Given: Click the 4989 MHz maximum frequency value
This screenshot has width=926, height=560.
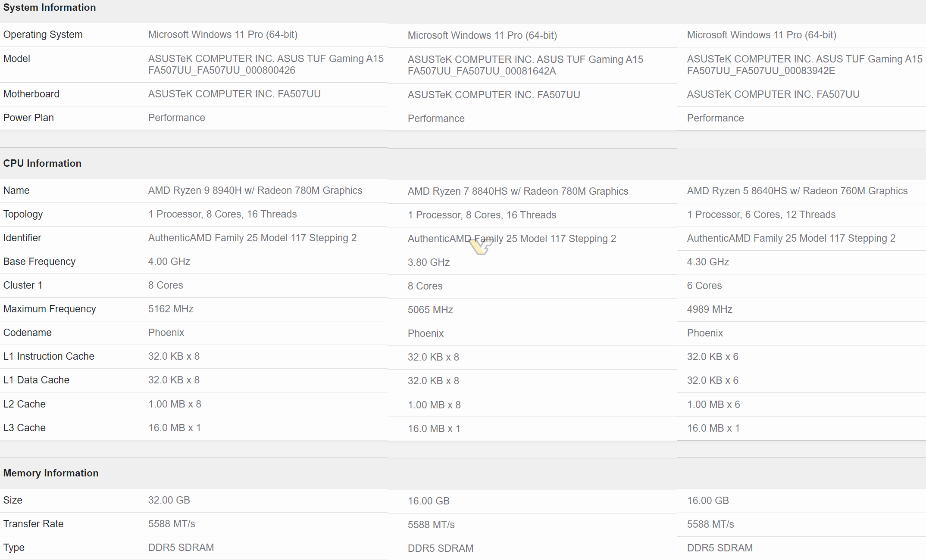Looking at the screenshot, I should (710, 309).
